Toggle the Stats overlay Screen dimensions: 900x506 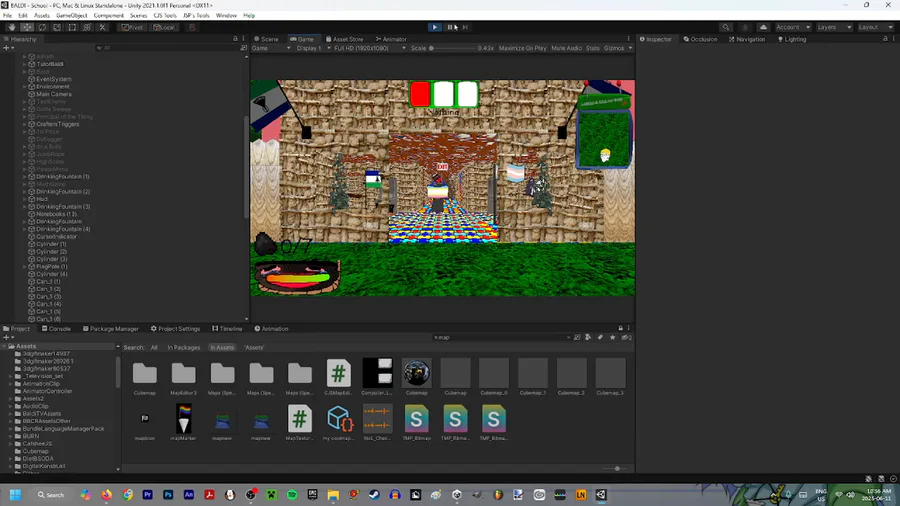pyautogui.click(x=593, y=48)
